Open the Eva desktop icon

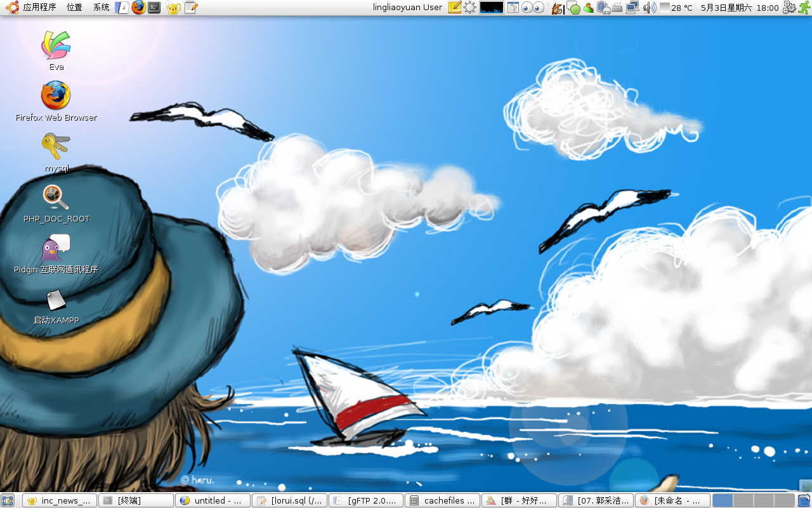56,50
